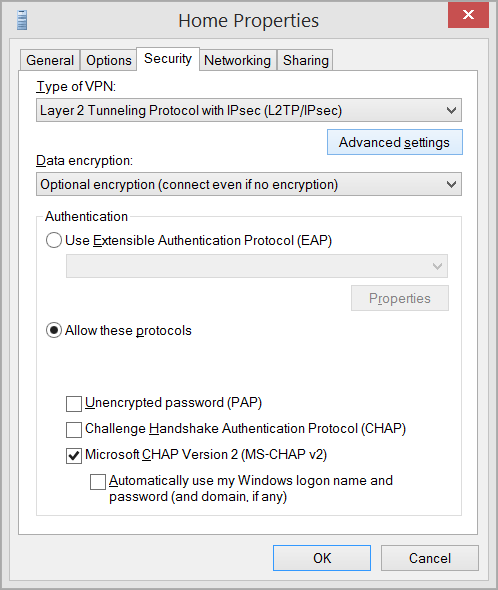Viewport: 498px width, 590px height.
Task: Check Challenge Handshake Authentication Protocol (CHAP)
Action: 74,430
